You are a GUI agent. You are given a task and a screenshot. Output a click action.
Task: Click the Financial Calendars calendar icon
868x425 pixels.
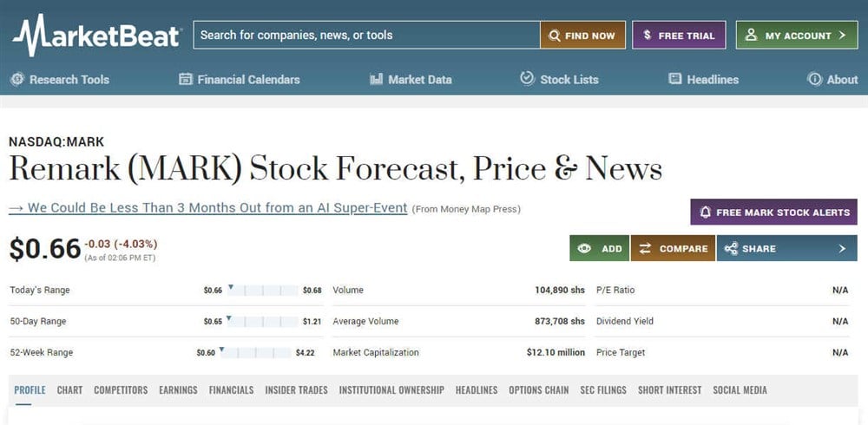[186, 79]
